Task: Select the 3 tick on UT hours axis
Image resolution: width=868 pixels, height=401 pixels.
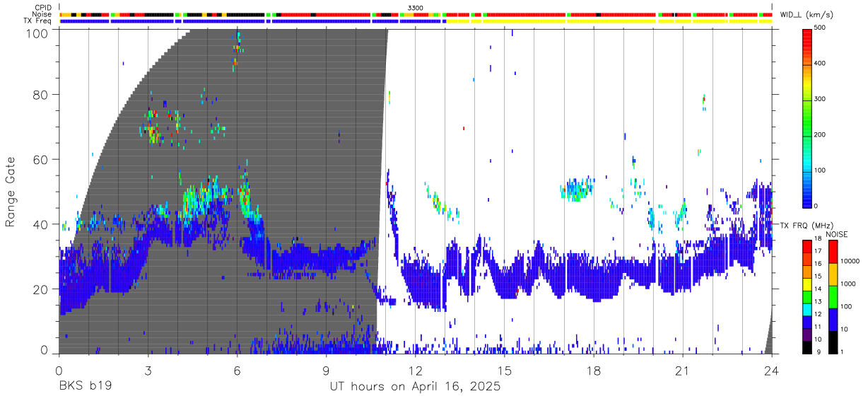Action: [148, 370]
